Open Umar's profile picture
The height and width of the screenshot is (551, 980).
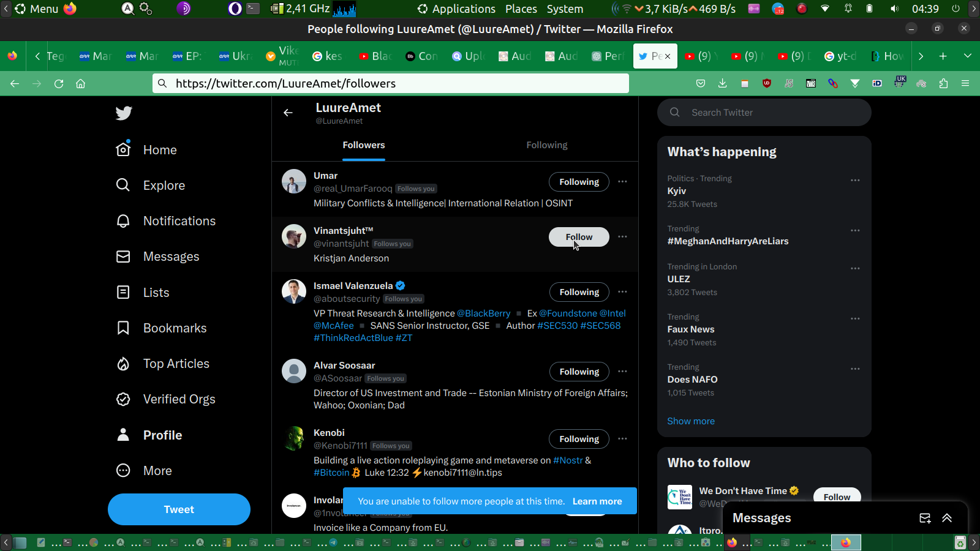coord(294,182)
